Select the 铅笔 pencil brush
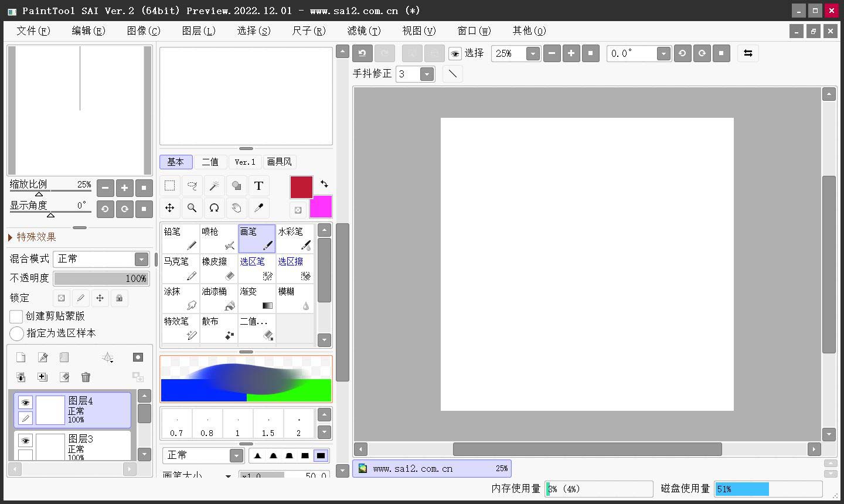The height and width of the screenshot is (504, 844). pyautogui.click(x=180, y=239)
